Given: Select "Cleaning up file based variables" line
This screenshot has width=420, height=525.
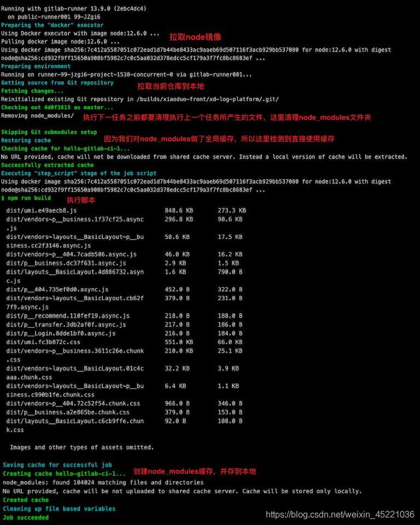Looking at the screenshot, I should coord(59,509).
